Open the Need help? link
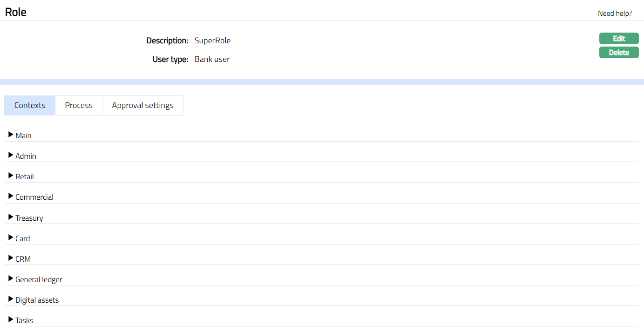The image size is (644, 332). click(615, 14)
